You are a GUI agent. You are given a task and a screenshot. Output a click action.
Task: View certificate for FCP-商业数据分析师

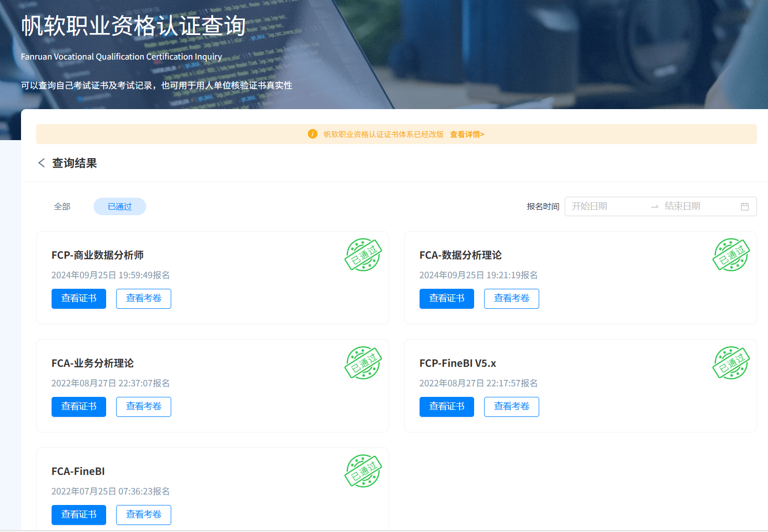click(79, 299)
